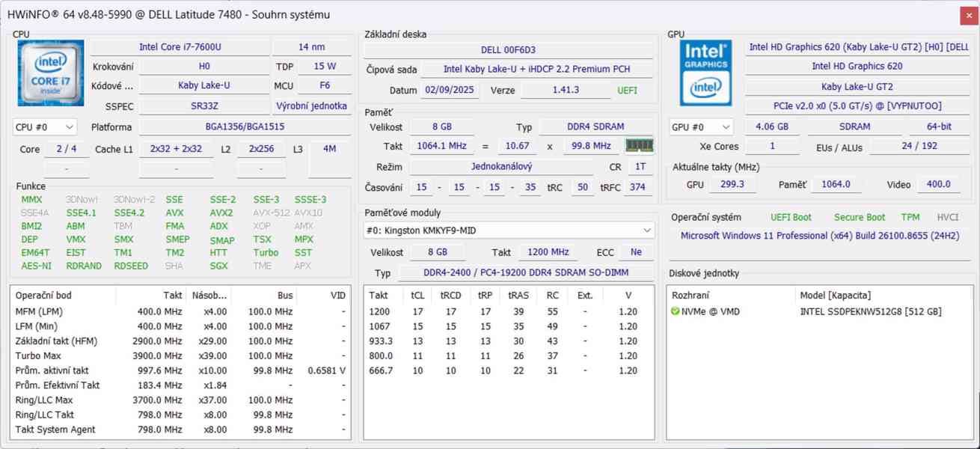Click the Kaby Lake-U codename field
Image resolution: width=980 pixels, height=449 pixels.
pyautogui.click(x=204, y=85)
